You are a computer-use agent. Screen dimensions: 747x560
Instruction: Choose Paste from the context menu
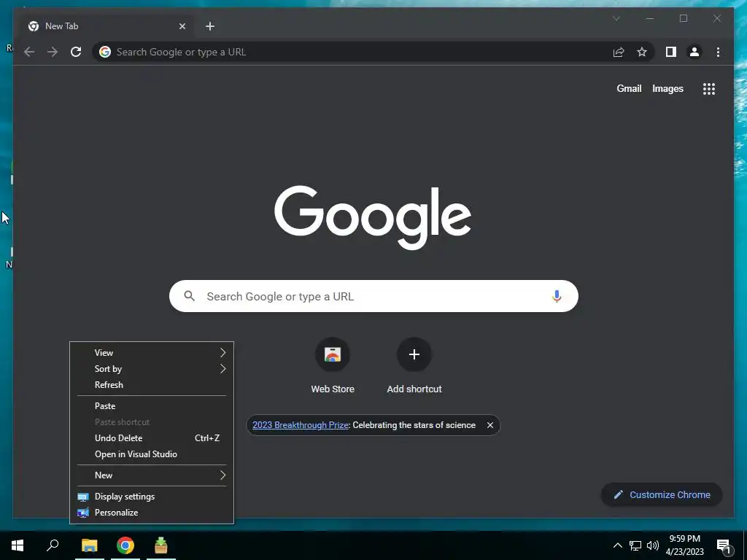tap(152, 406)
